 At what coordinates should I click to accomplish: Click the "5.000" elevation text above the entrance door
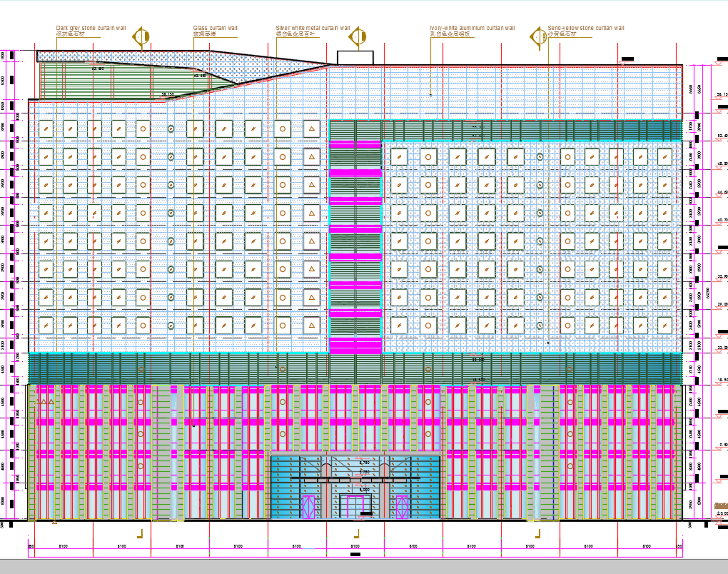pyautogui.click(x=365, y=490)
